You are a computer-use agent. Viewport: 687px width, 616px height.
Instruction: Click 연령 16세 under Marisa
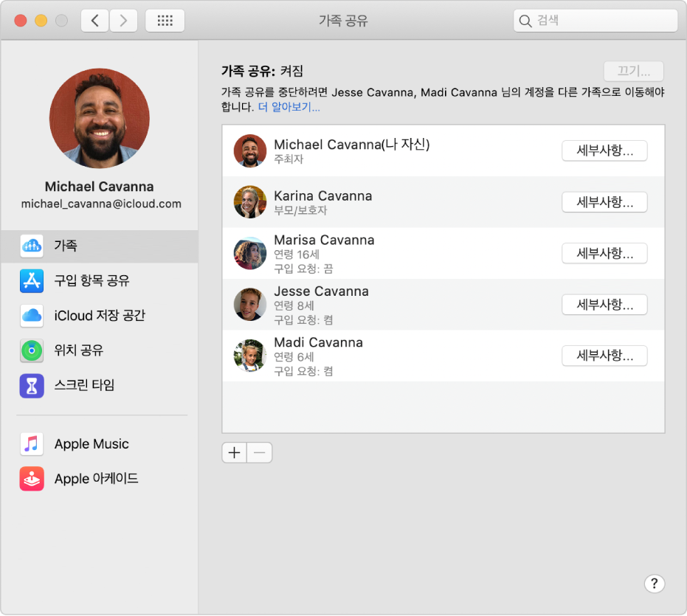tap(297, 255)
